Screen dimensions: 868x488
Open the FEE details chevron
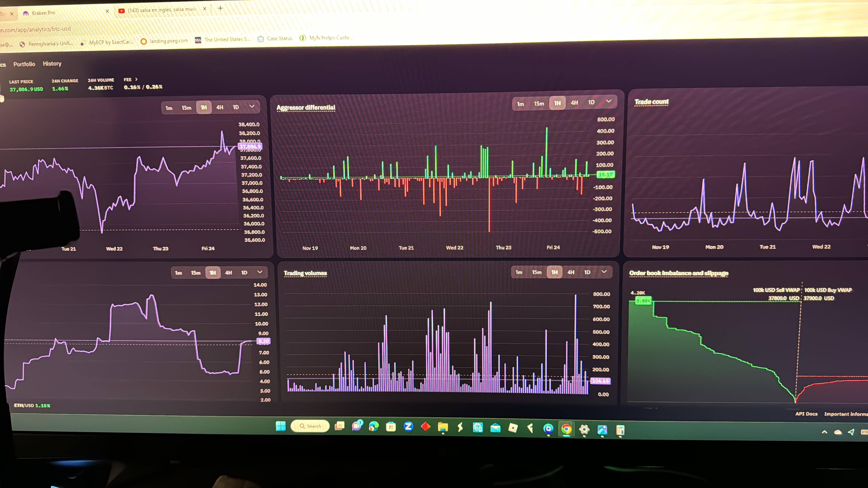click(x=136, y=80)
